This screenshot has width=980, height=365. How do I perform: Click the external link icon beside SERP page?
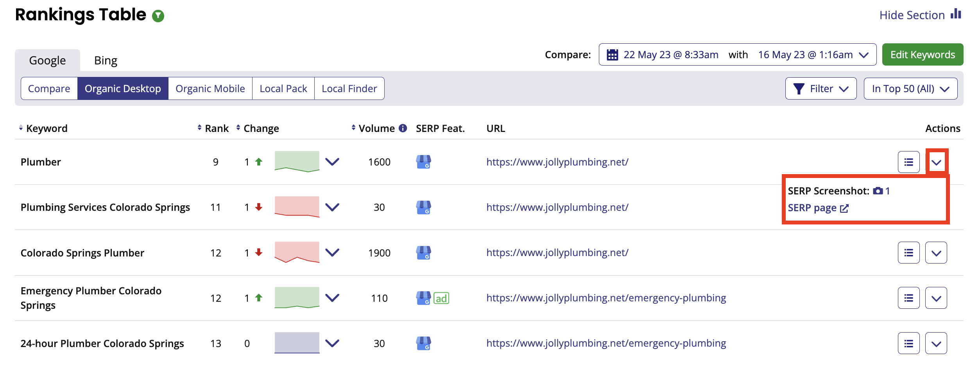pyautogui.click(x=844, y=208)
